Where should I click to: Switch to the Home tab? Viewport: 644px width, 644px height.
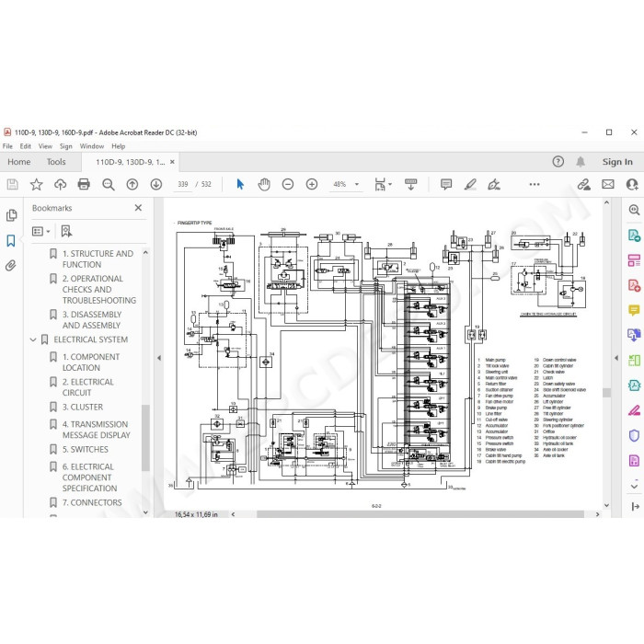tap(19, 162)
